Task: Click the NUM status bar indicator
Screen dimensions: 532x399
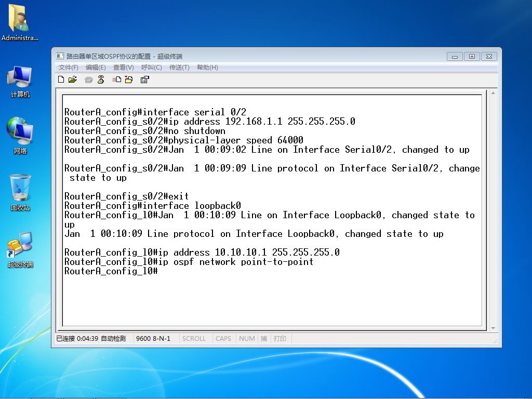Action: pos(247,338)
